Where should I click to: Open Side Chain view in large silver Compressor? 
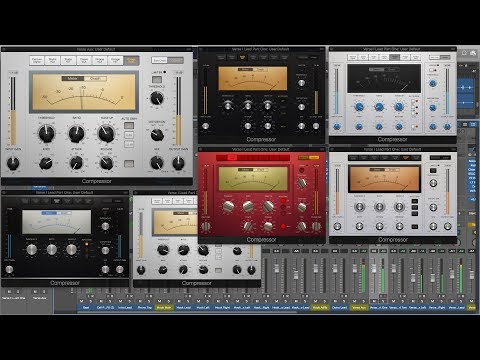click(160, 60)
